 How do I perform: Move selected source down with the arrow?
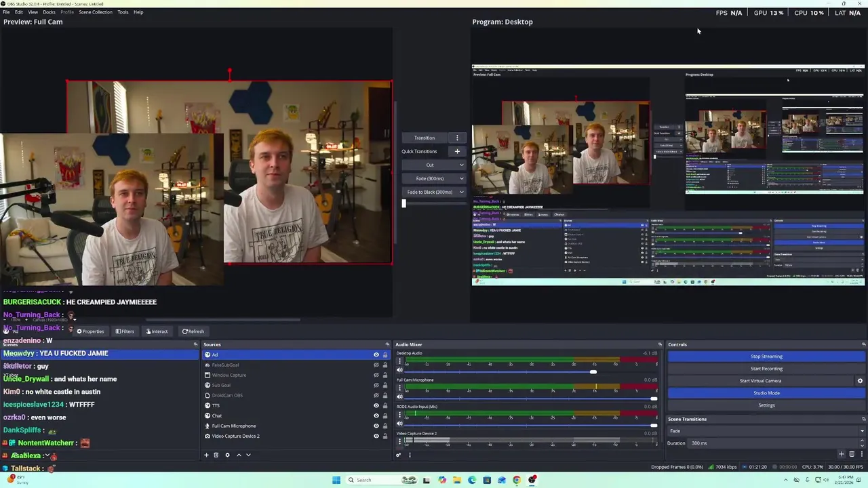pyautogui.click(x=248, y=455)
